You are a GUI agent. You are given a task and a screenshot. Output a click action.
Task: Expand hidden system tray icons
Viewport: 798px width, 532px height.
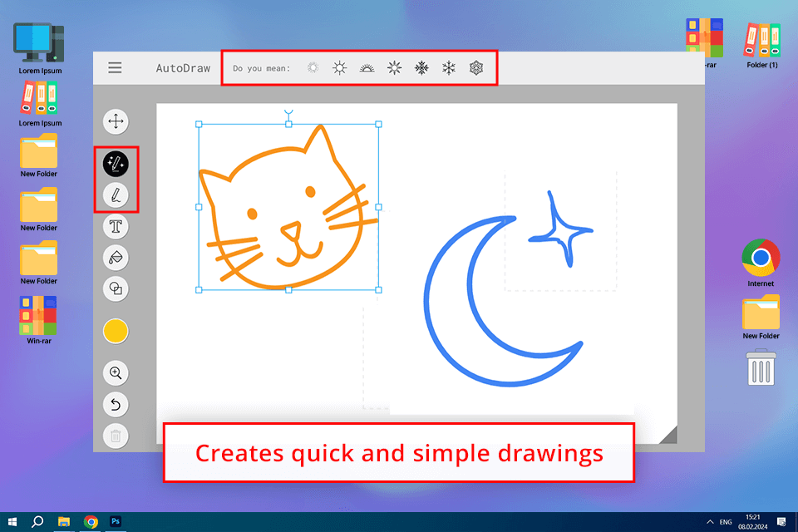tap(710, 522)
